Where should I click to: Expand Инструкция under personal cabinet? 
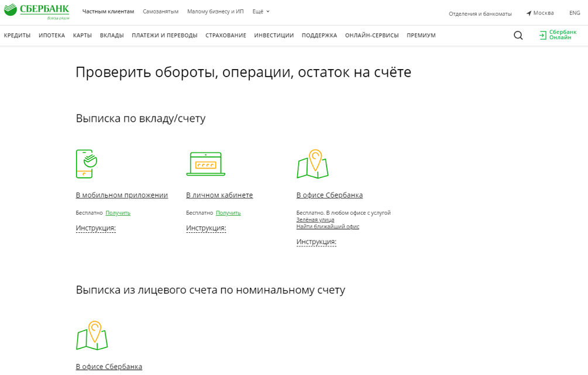pos(206,228)
